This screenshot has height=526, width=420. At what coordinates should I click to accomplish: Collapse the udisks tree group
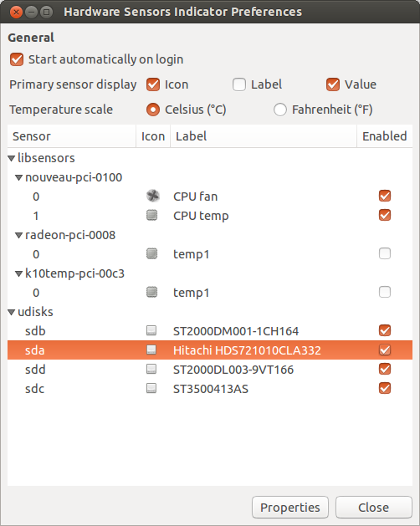pos(12,313)
